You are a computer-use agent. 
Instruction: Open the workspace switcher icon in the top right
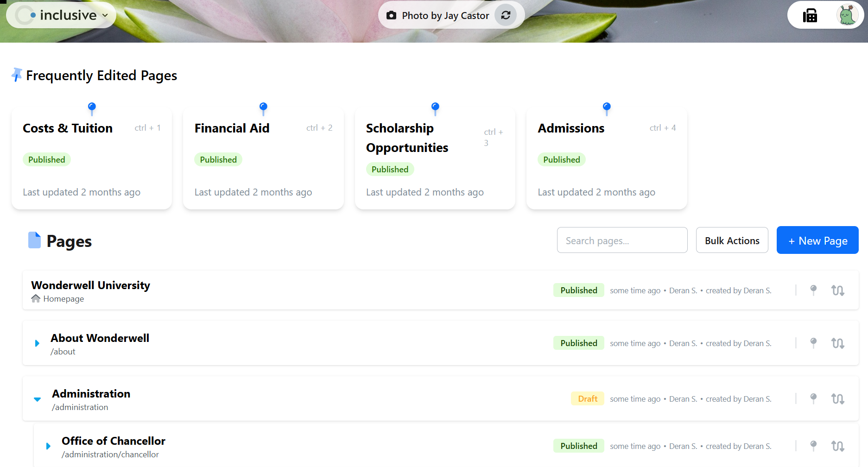pyautogui.click(x=810, y=15)
